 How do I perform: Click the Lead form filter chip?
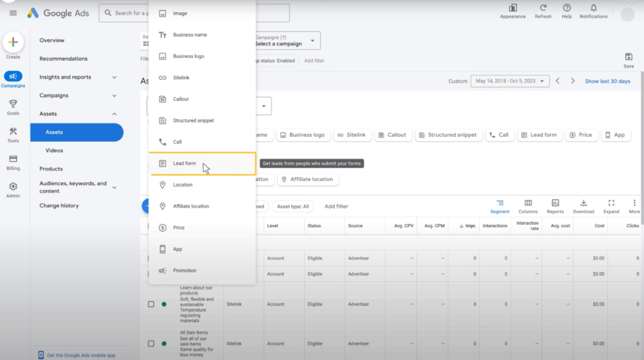[539, 135]
